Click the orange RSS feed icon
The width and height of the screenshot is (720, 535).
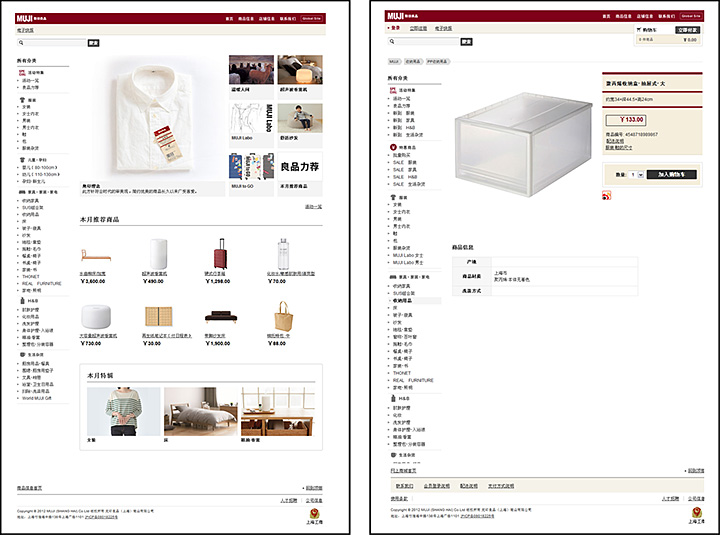607,196
